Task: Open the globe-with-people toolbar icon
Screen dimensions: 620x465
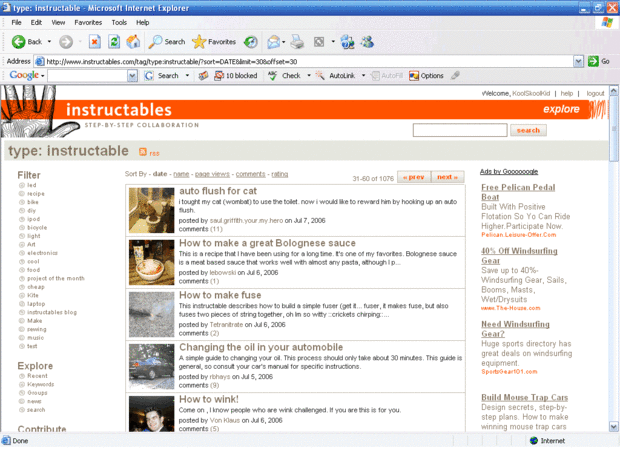Action: coord(347,42)
